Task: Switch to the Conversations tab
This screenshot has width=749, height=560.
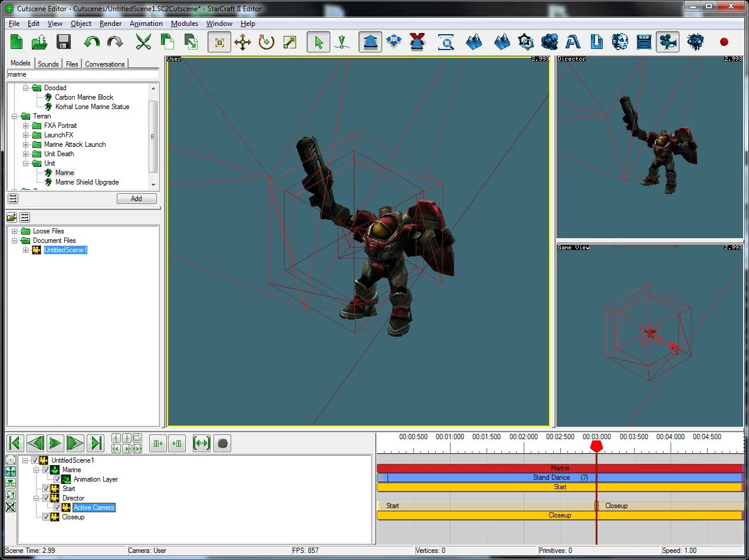Action: click(x=105, y=64)
